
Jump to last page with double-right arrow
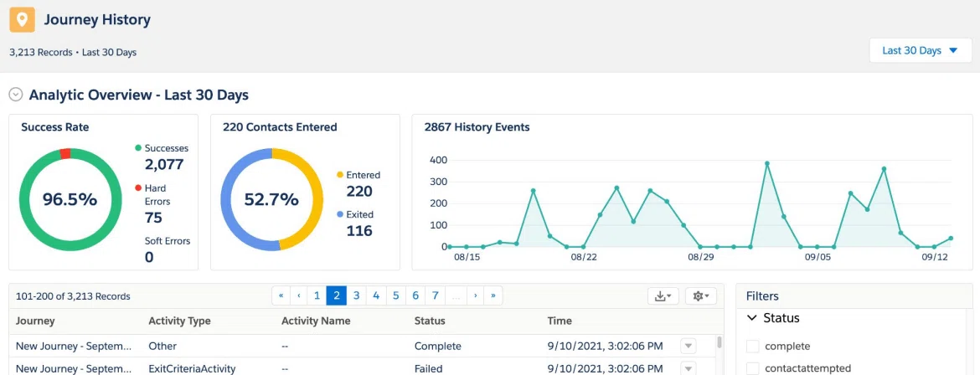493,295
